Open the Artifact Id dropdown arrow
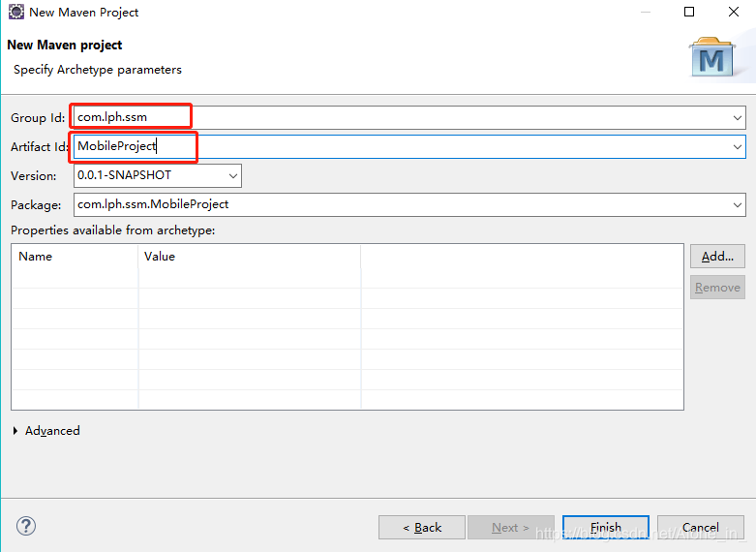The width and height of the screenshot is (756, 552). point(738,146)
